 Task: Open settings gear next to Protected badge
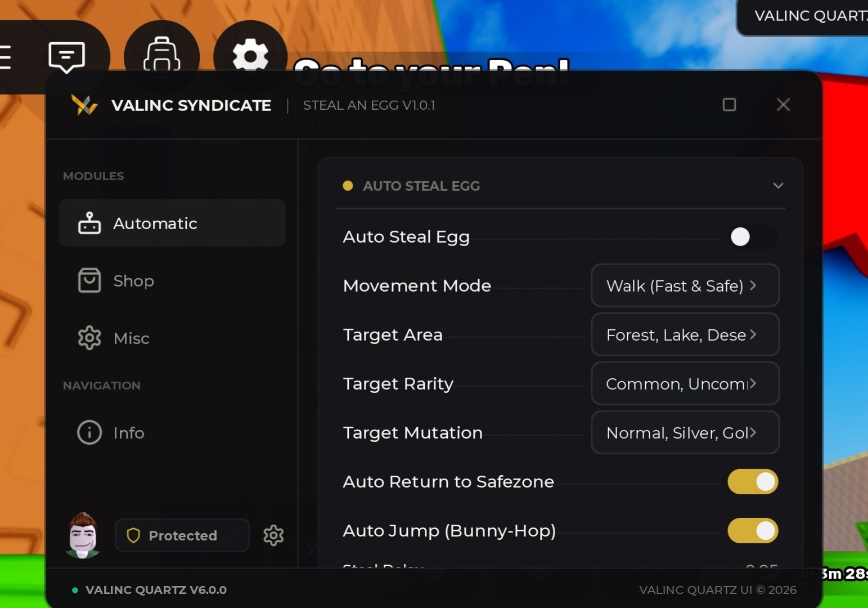coord(273,535)
